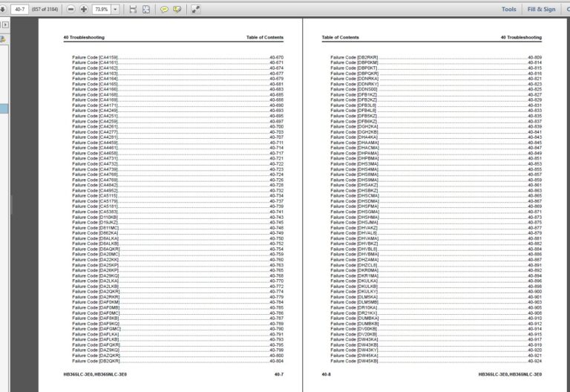
Task: Go to the next page arrow
Action: pos(2,9)
